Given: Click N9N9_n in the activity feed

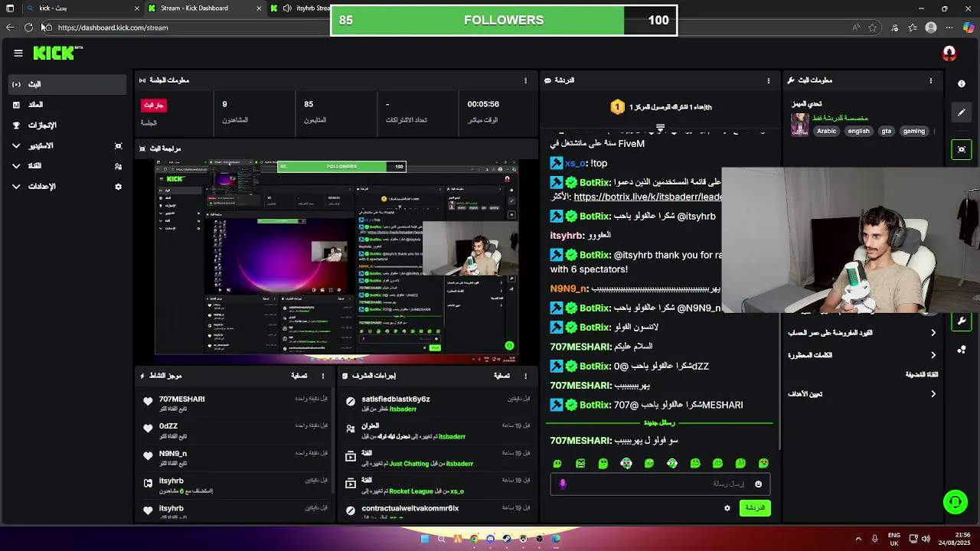Looking at the screenshot, I should coord(173,454).
